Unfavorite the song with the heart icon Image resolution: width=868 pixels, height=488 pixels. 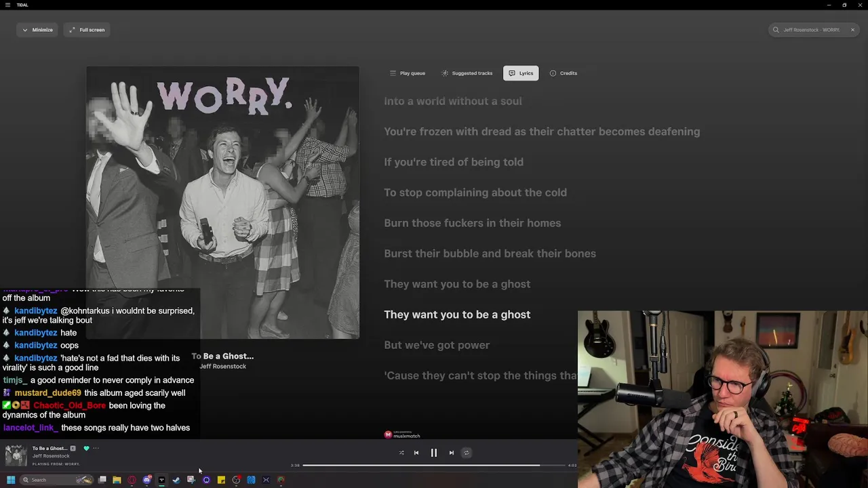(x=86, y=448)
